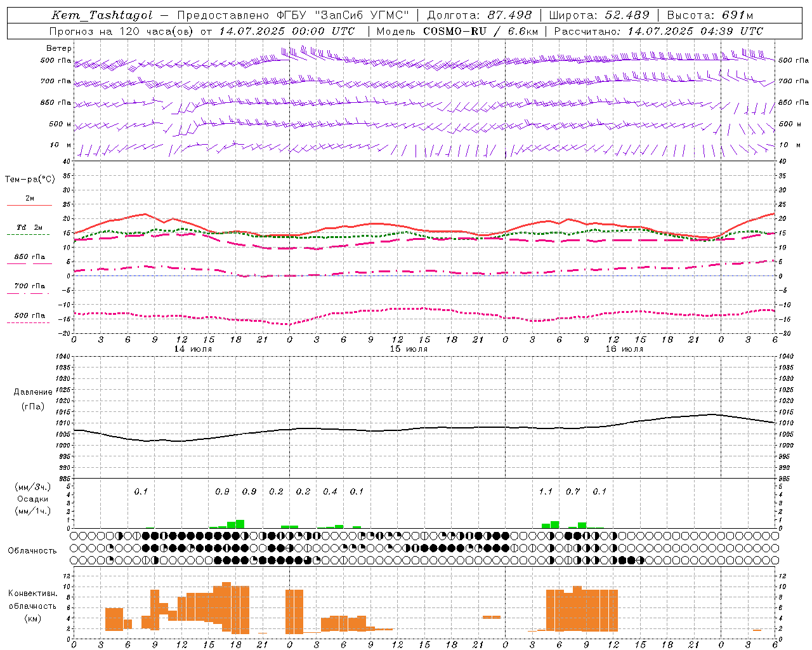Click the Облачность cloud cover label

point(32,551)
